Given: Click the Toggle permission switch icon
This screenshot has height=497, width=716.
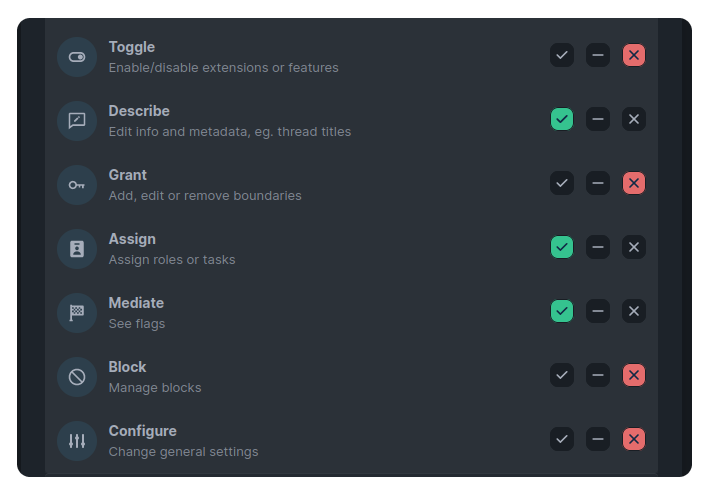Looking at the screenshot, I should pyautogui.click(x=77, y=57).
